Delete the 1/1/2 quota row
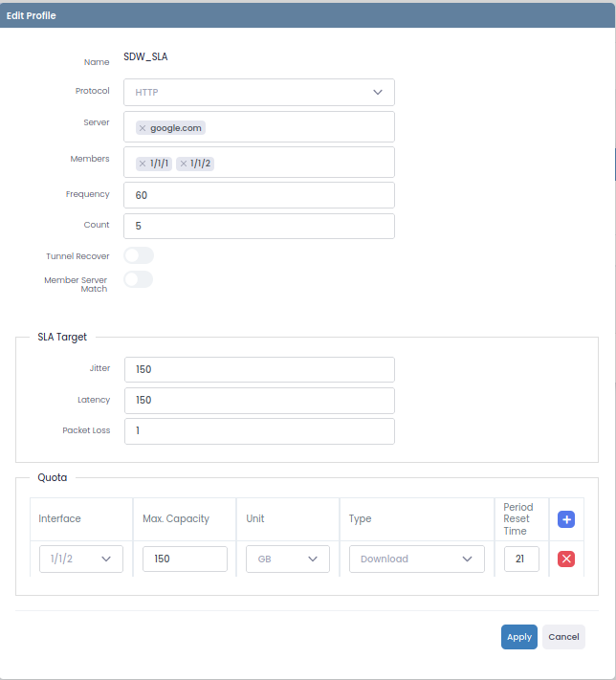 pos(566,559)
